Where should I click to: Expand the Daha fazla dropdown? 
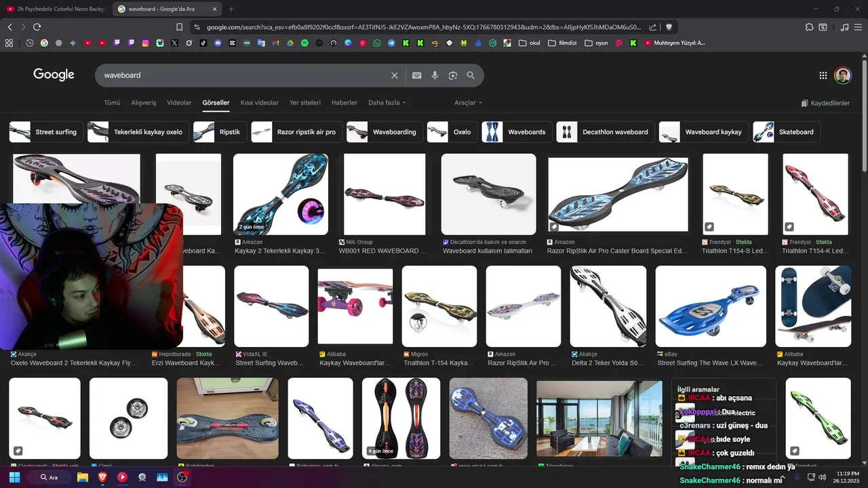click(387, 103)
